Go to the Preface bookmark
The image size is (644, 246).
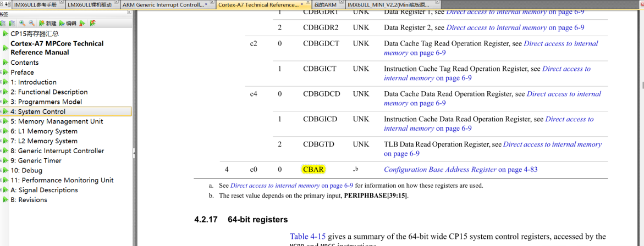point(22,72)
